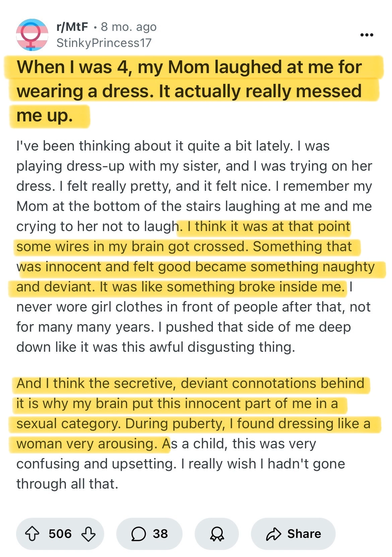The image size is (392, 557).
Task: Tap the 8 mo. ago timestamp
Action: 129,27
